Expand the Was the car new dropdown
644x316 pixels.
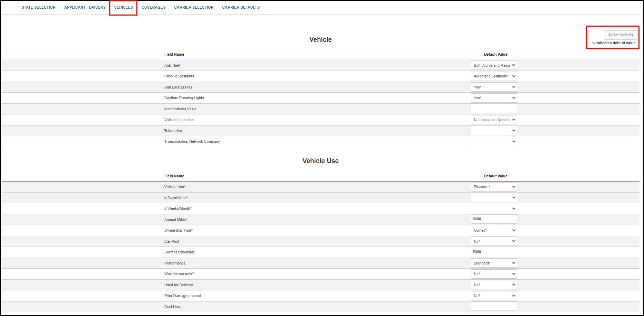494,274
